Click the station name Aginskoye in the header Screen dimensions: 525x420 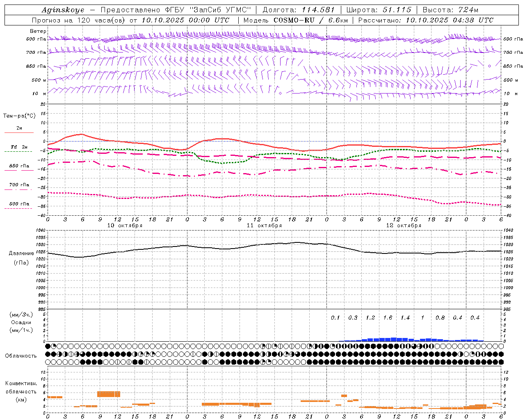63,10
